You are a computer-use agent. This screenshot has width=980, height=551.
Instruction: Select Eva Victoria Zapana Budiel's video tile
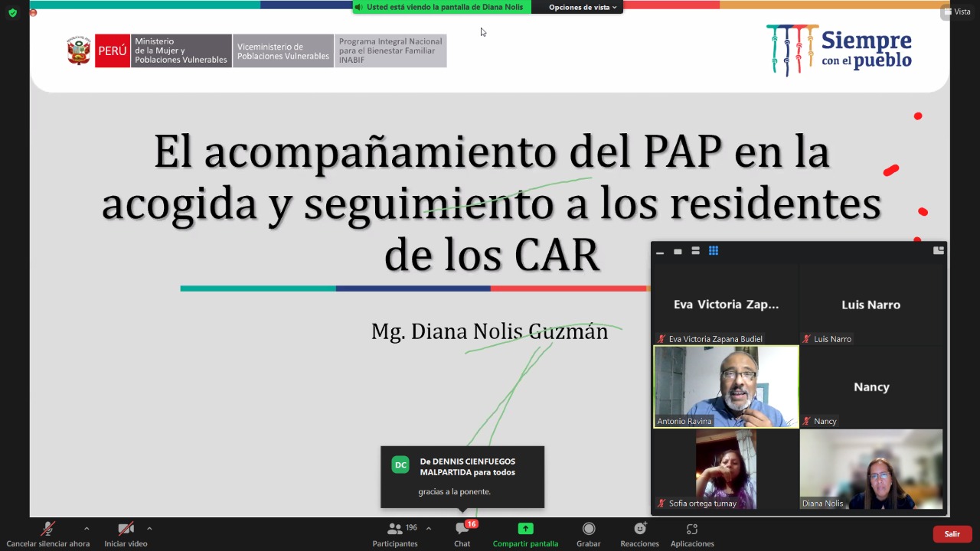tap(726, 304)
